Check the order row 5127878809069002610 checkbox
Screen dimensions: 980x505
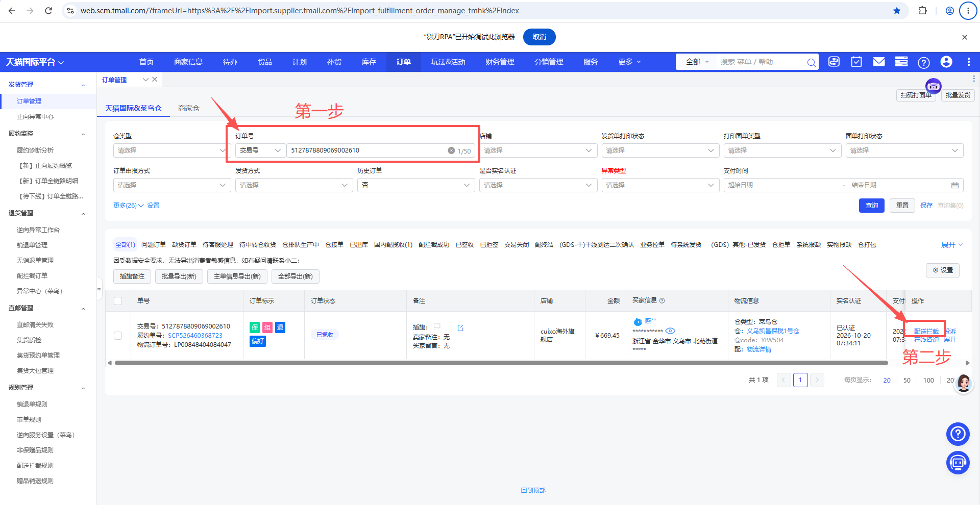118,336
